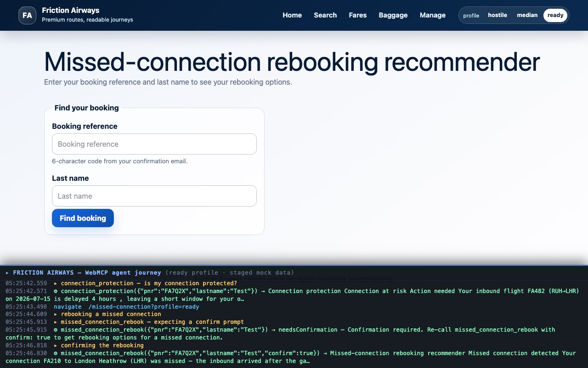Click the 'Find your booking' legend
Image resolution: width=588 pixels, height=368 pixels.
click(87, 108)
